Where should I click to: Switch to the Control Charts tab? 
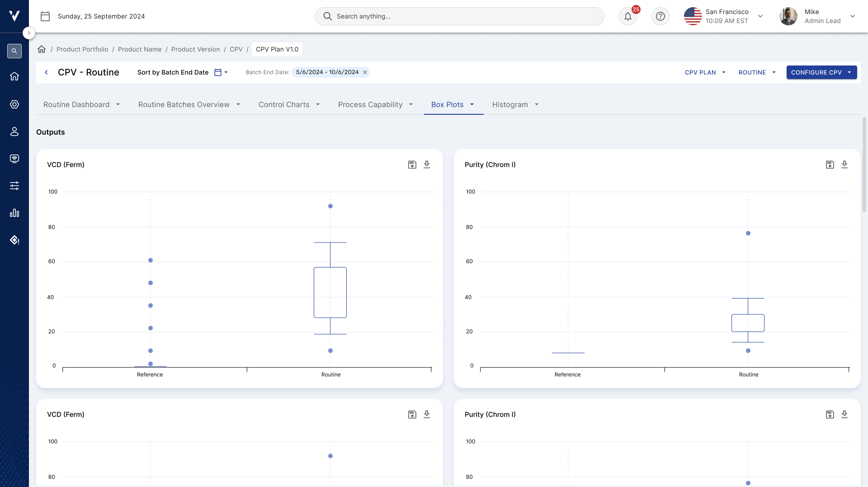(289, 105)
